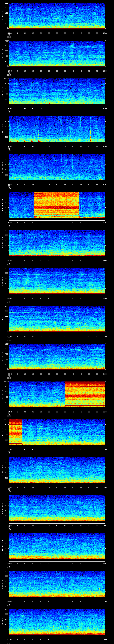Click the 30-second tick under 18:19 spectrogram
This screenshot has height=644, width=114.
coord(57,223)
